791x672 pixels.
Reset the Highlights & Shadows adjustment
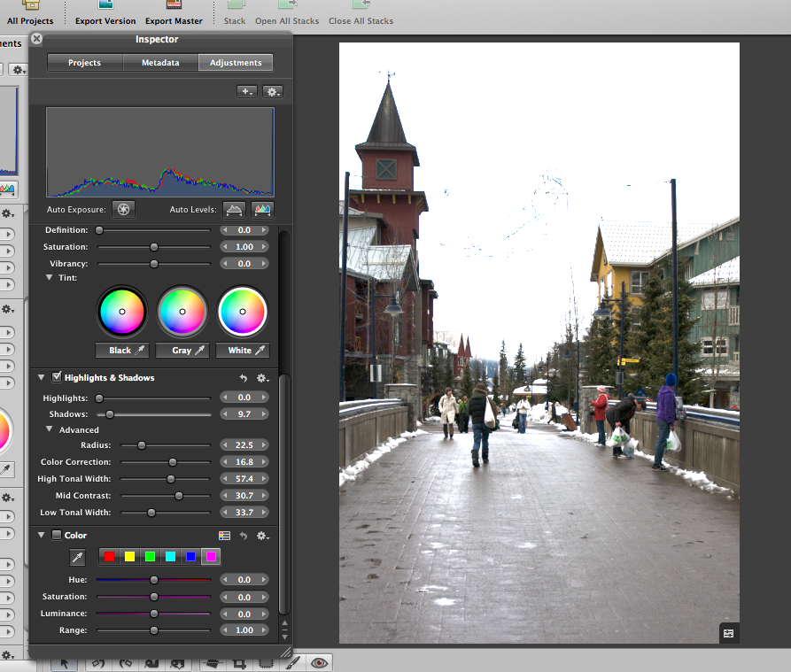click(x=244, y=378)
